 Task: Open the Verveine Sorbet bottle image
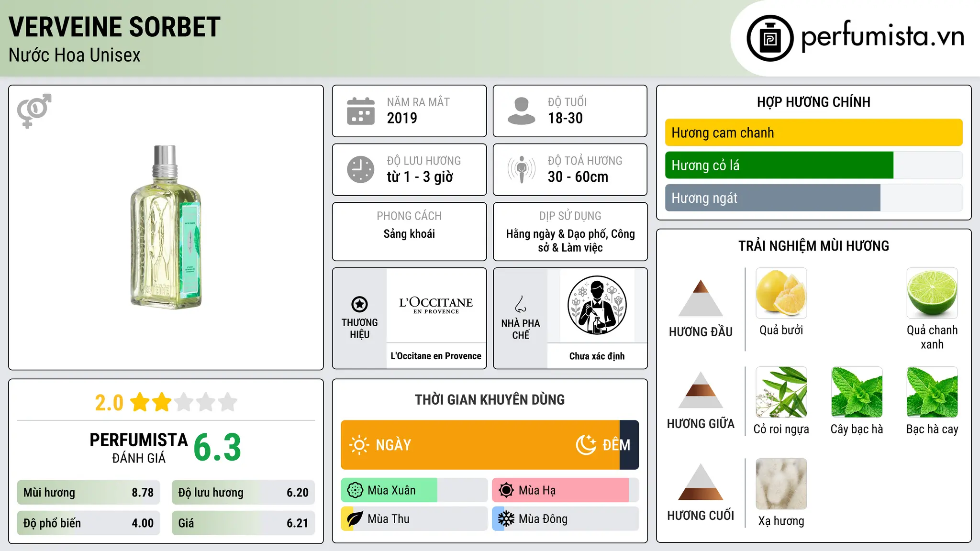click(x=166, y=227)
